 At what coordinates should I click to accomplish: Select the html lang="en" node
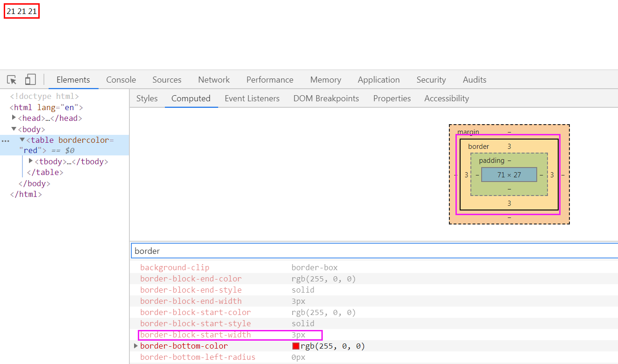point(46,107)
